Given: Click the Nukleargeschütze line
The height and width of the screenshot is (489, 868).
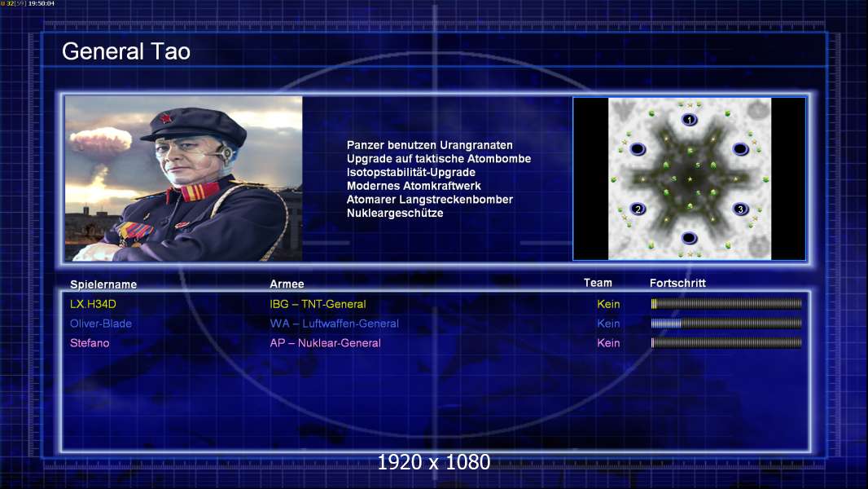Looking at the screenshot, I should pyautogui.click(x=395, y=214).
